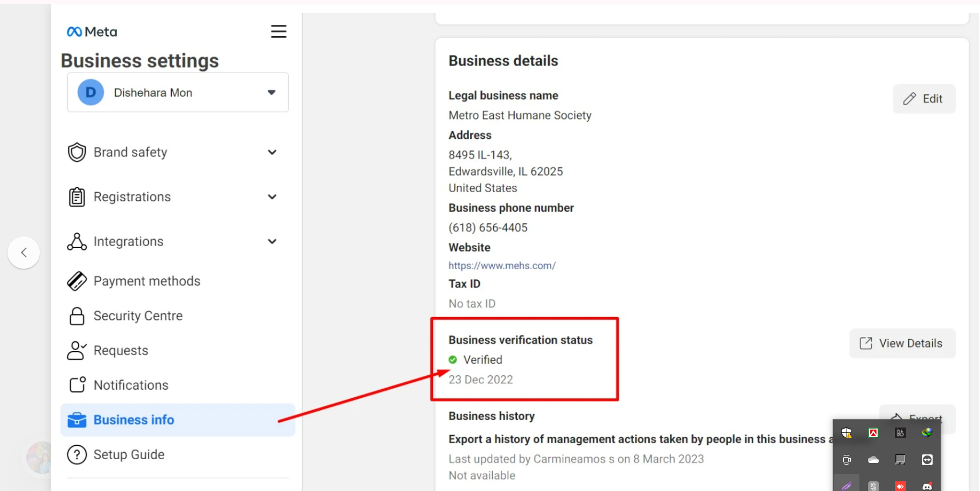Click the Business details heading

click(x=503, y=61)
